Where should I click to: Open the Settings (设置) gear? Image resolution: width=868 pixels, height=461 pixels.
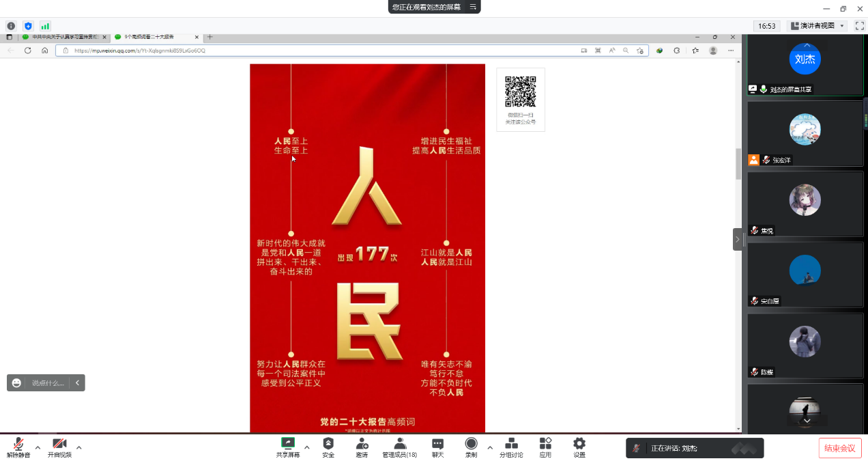pyautogui.click(x=579, y=447)
